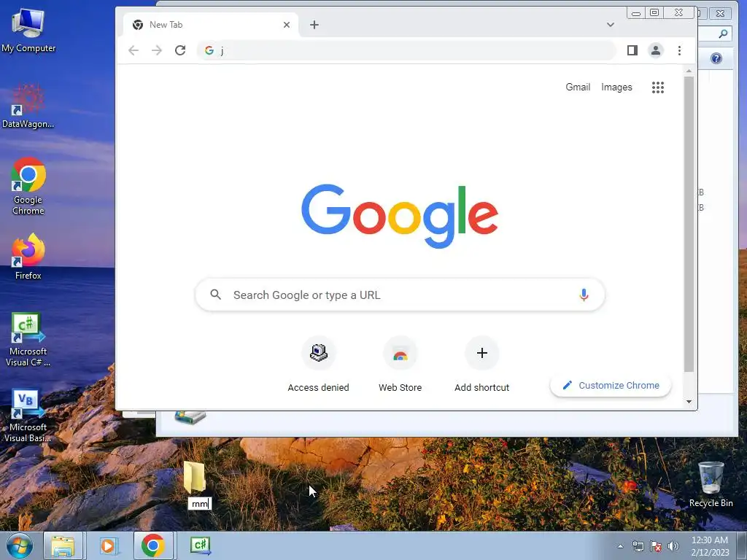Image resolution: width=747 pixels, height=560 pixels.
Task: Click the search magnifier in the background window
Action: coord(723,34)
